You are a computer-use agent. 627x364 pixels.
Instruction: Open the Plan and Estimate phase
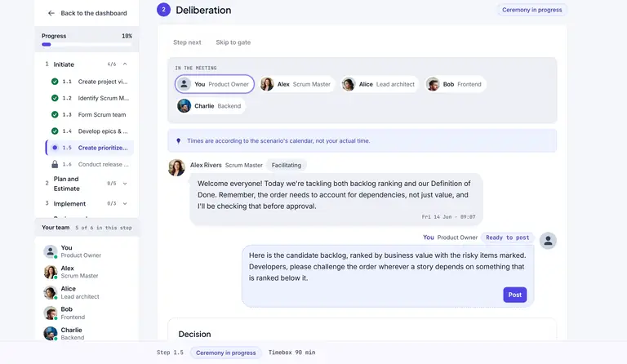67,184
